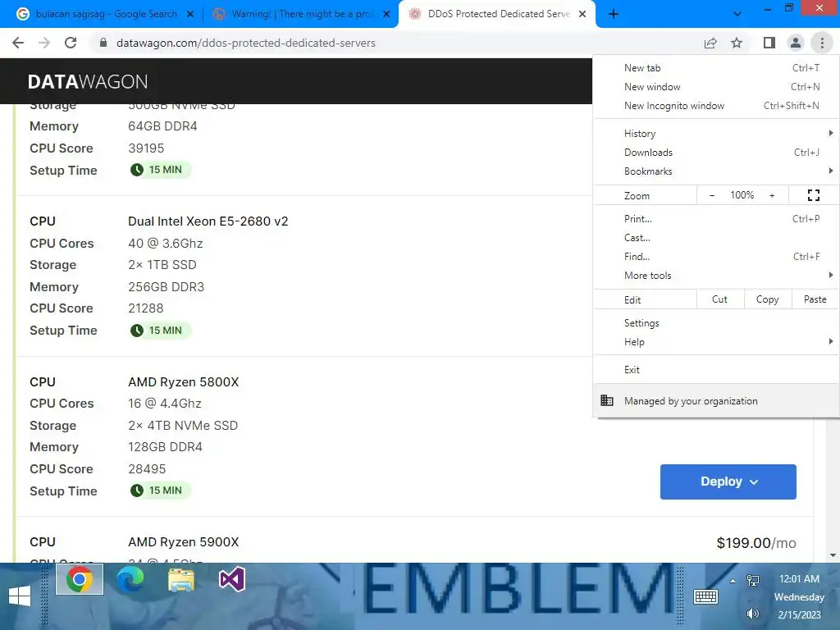
Task: Open Microsoft Edge from the taskbar
Action: point(130,579)
